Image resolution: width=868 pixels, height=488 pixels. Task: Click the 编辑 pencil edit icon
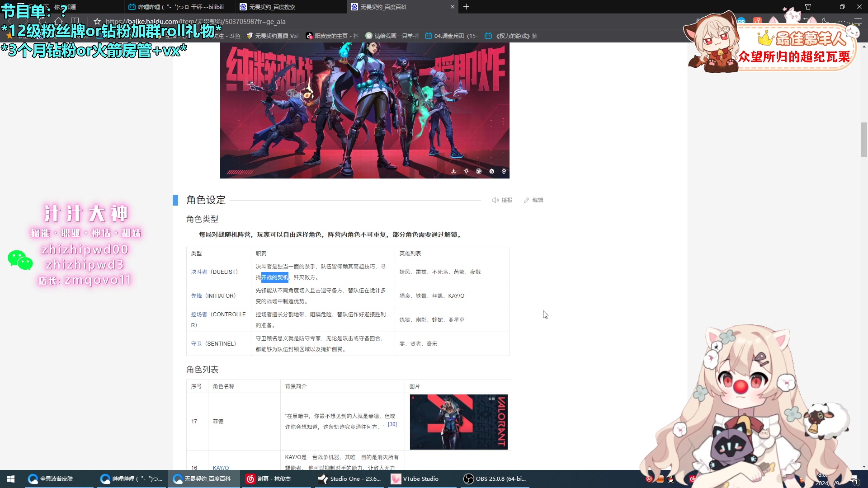(x=526, y=200)
